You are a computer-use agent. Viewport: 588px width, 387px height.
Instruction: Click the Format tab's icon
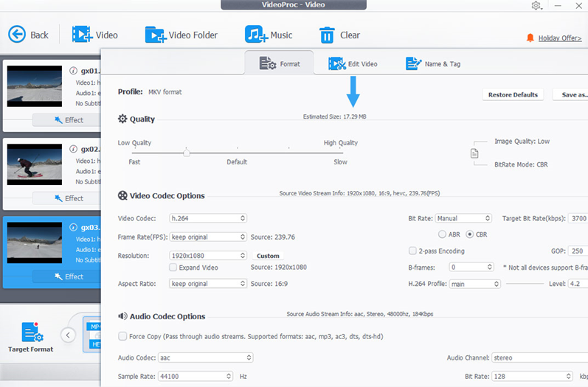coord(268,63)
